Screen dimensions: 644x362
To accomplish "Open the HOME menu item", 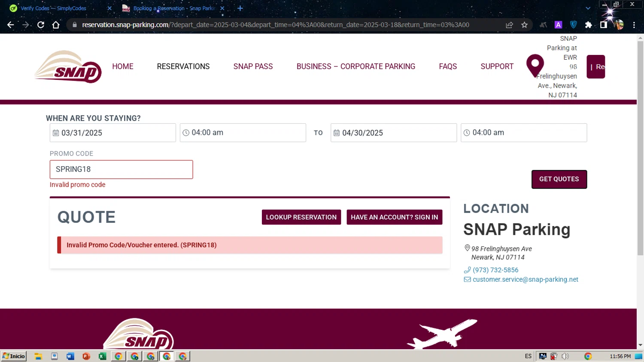I will tap(123, 67).
